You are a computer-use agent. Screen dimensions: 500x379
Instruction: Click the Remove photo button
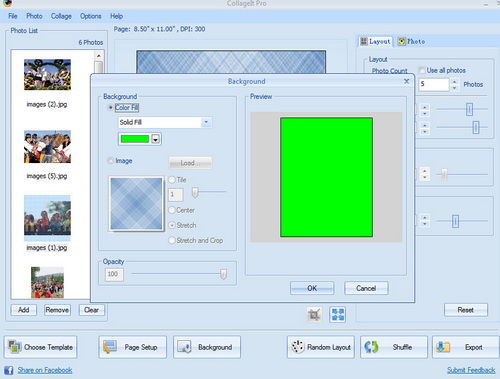[57, 310]
